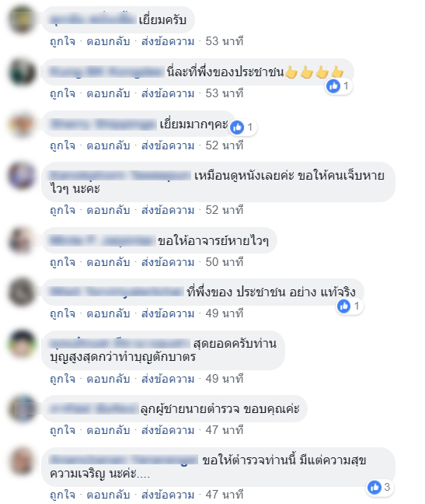Click ตอบกลับ under เยี่ยมมากๆคะ comment
The width and height of the screenshot is (425, 504).
click(x=108, y=145)
